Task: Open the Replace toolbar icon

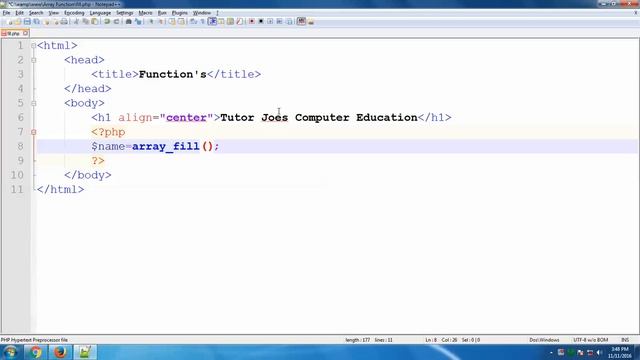Action: [138, 21]
